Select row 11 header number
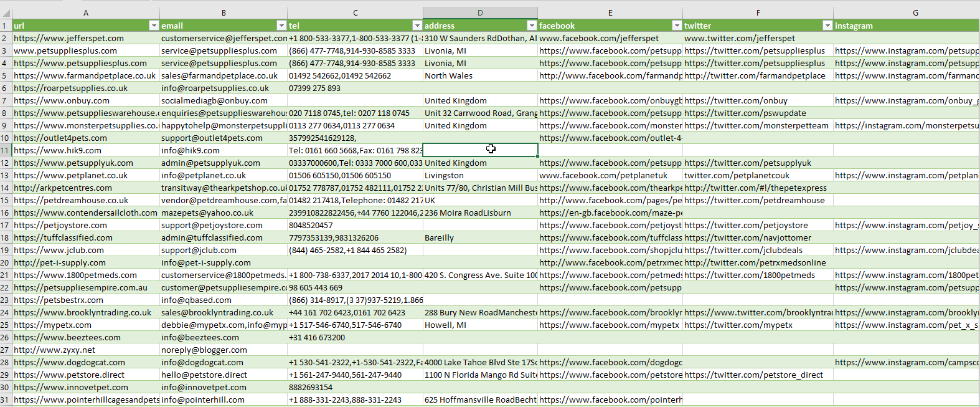980x407 pixels. (6, 150)
